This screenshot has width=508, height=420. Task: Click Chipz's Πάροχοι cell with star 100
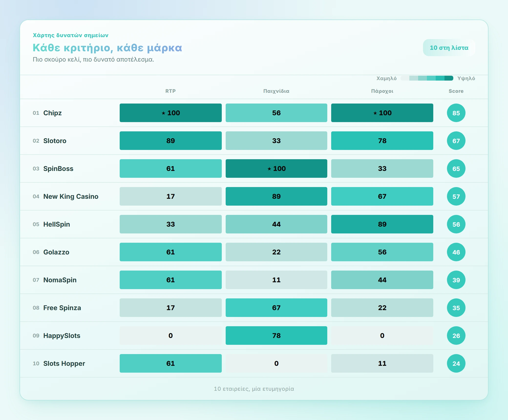pos(382,113)
